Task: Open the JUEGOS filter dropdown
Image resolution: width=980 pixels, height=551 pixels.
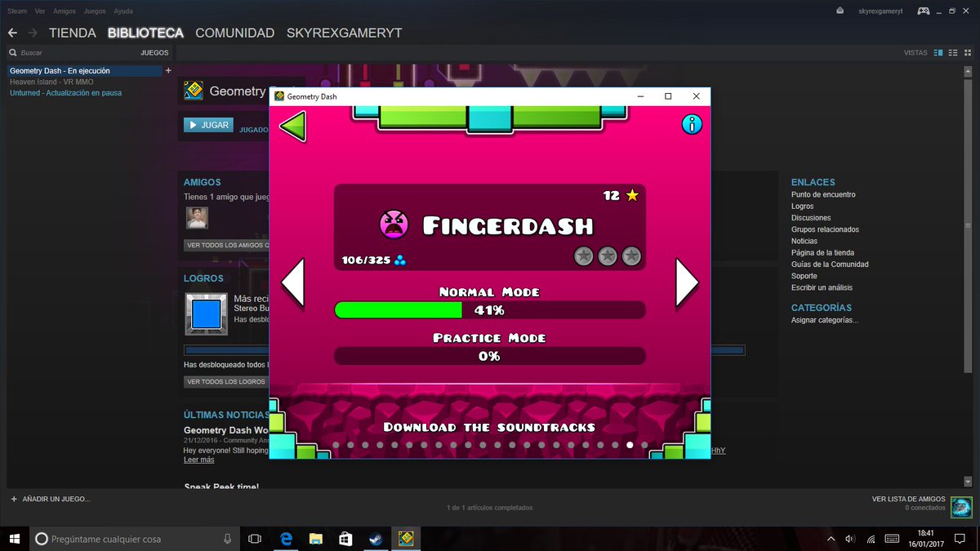Action: pyautogui.click(x=154, y=53)
